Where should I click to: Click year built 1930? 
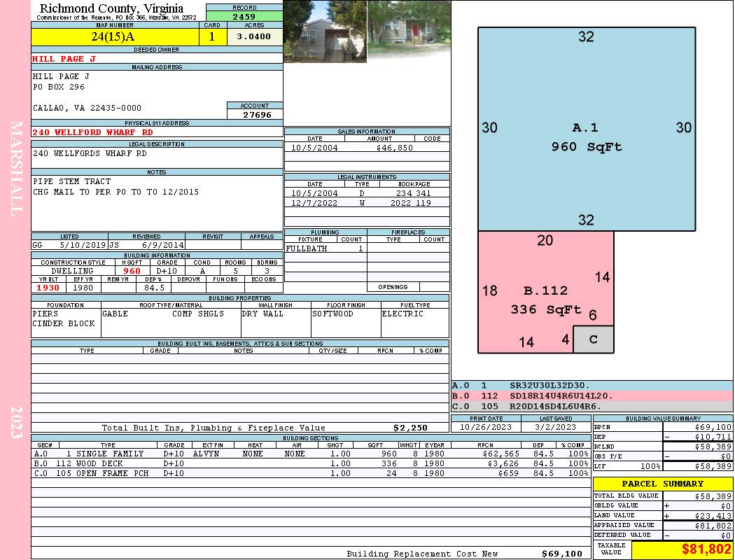click(x=48, y=288)
